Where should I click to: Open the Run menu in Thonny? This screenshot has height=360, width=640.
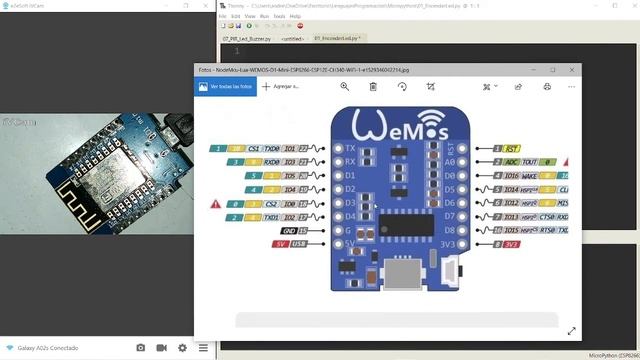tap(264, 16)
